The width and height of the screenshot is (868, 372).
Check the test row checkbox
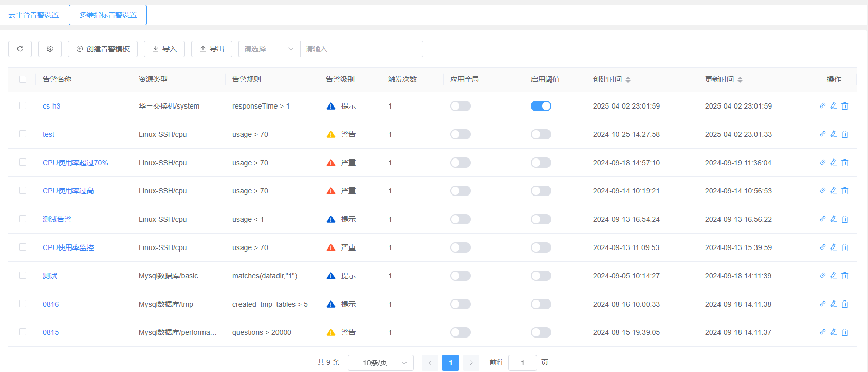[x=23, y=134]
